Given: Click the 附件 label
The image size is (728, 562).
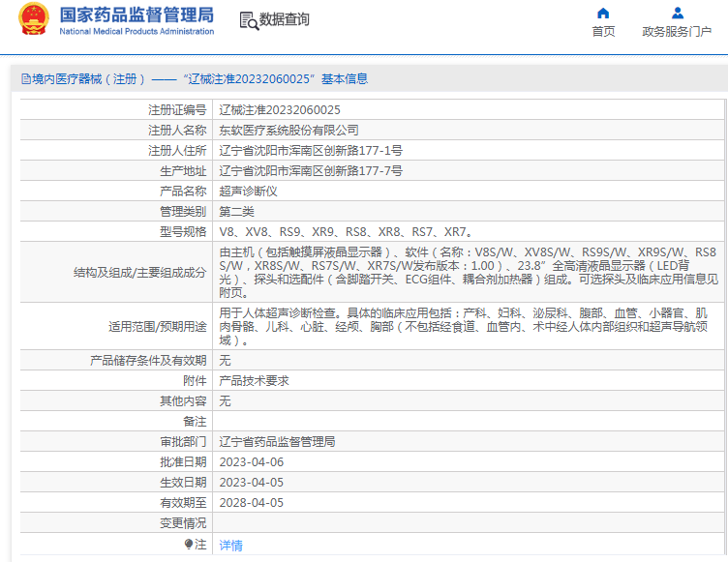Looking at the screenshot, I should [x=195, y=381].
